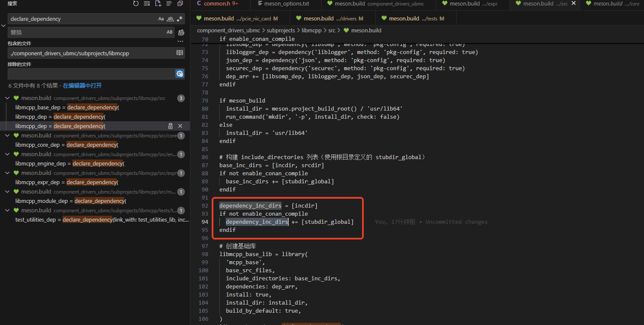Switch results to tree view
The width and height of the screenshot is (644, 325).
click(x=169, y=3)
